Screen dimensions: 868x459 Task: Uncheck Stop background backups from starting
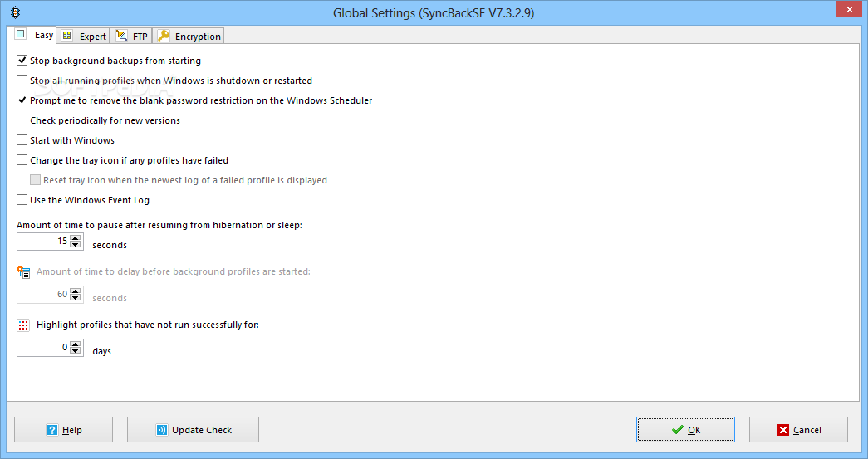tap(22, 61)
